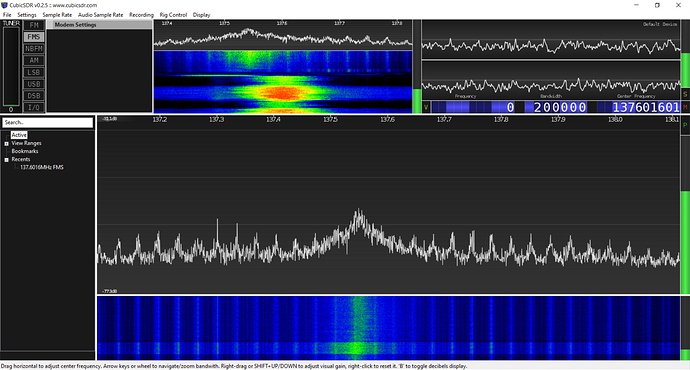Maximize or restore the CubicSDR window
Image resolution: width=690 pixels, height=370 pixels.
[x=657, y=5]
